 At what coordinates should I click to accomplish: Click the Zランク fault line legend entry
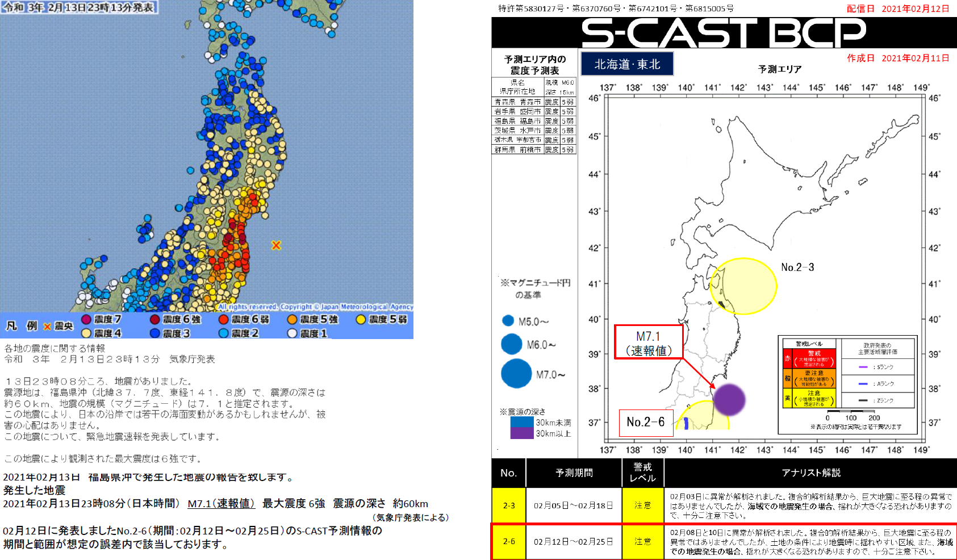[x=876, y=400]
